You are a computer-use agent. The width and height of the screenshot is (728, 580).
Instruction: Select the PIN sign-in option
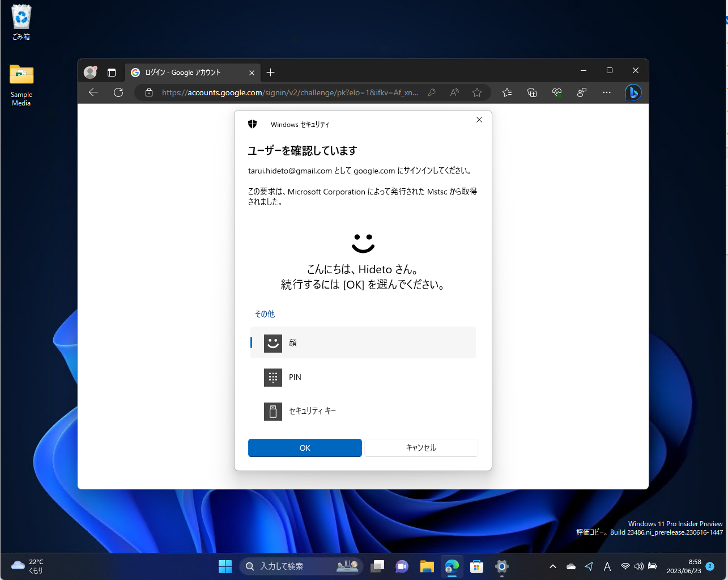[x=363, y=377]
